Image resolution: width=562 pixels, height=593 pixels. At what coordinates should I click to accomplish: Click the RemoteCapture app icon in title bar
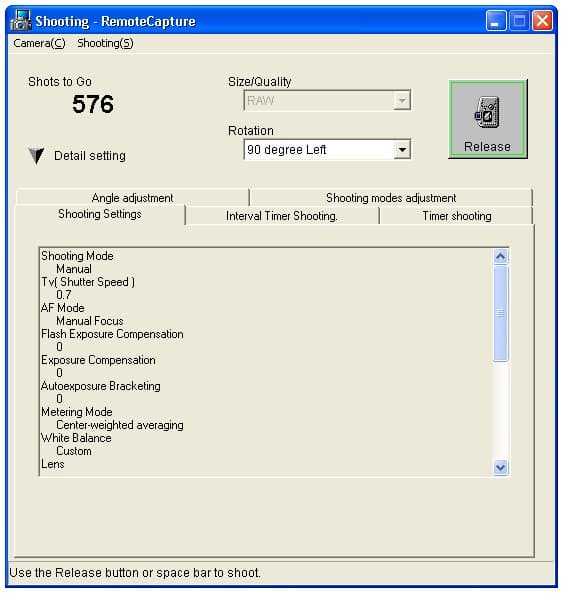point(20,20)
